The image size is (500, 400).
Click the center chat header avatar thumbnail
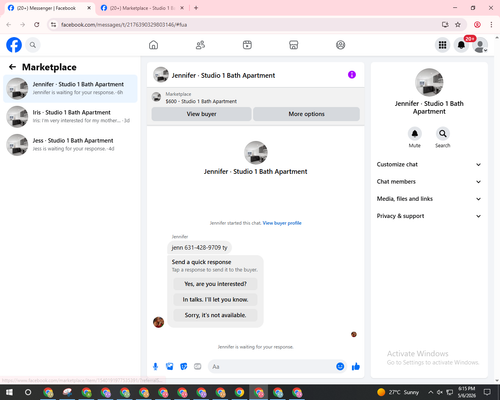pyautogui.click(x=161, y=75)
